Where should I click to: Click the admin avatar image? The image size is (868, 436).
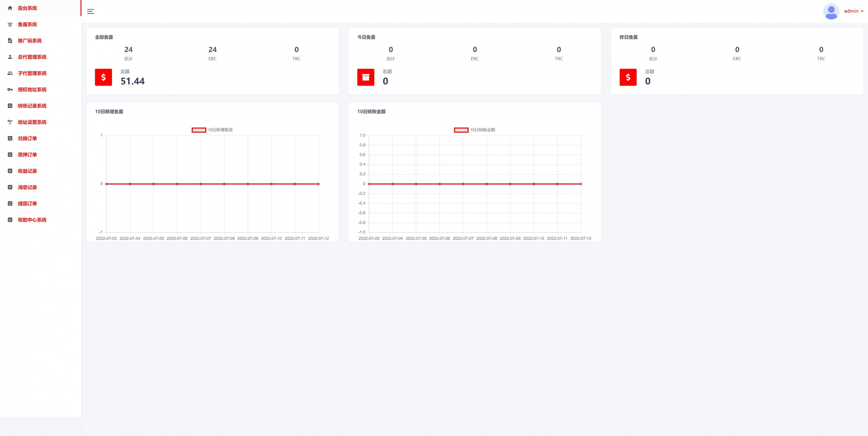(x=831, y=12)
